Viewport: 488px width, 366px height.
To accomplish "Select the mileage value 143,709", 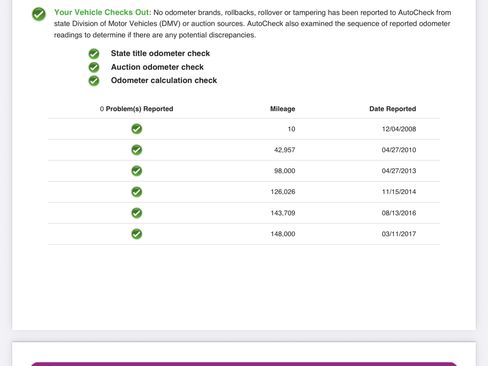I will 283,213.
